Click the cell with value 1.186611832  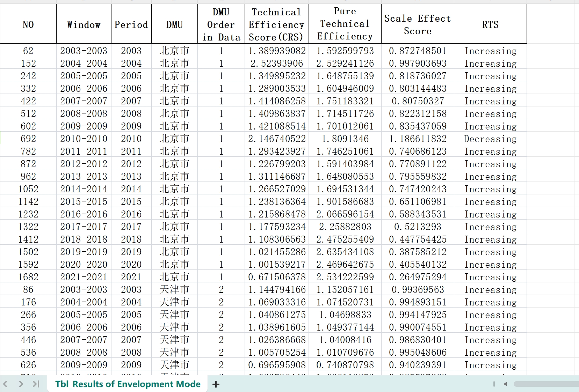418,139
